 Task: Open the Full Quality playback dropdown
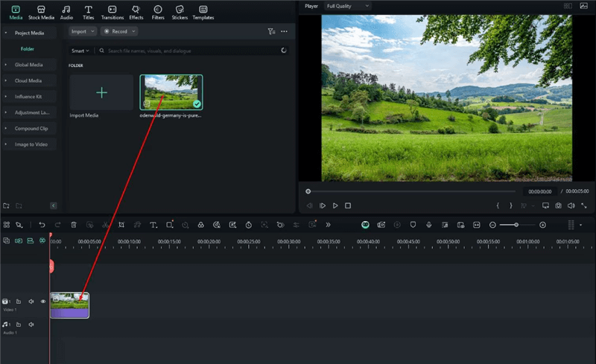coord(347,6)
